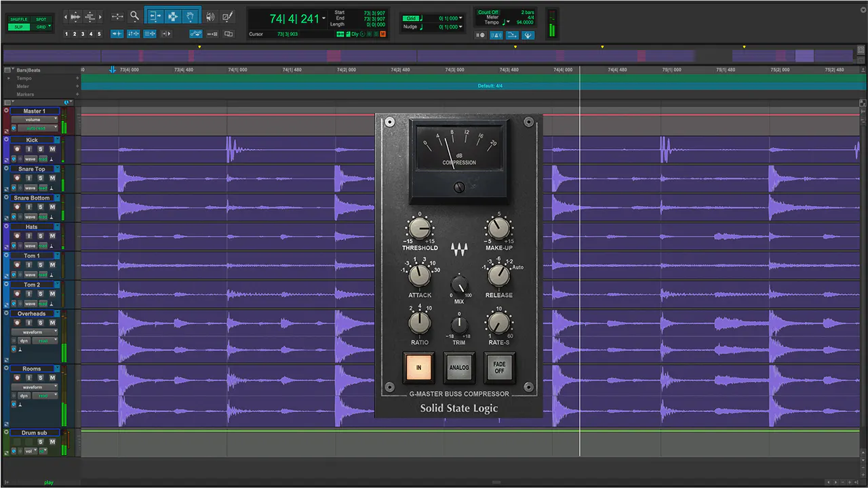Click the compressor MAKE-UP knob
868x488 pixels.
tap(499, 229)
